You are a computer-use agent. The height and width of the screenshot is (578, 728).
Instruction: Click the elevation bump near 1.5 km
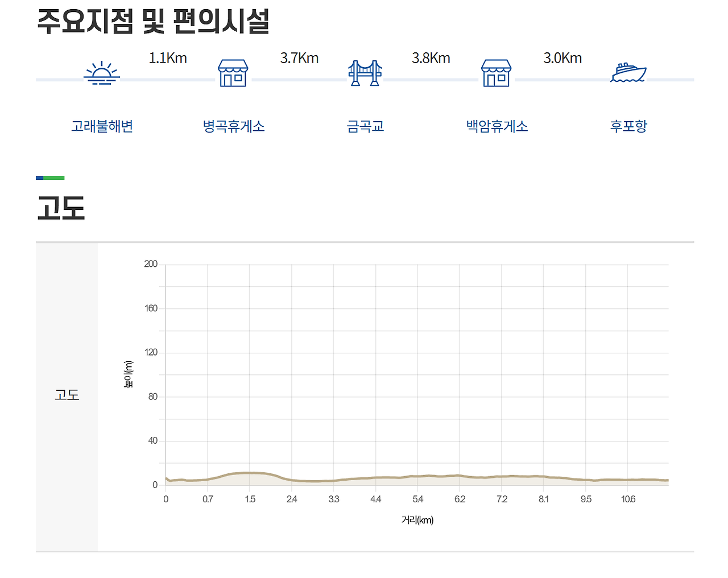tap(249, 473)
